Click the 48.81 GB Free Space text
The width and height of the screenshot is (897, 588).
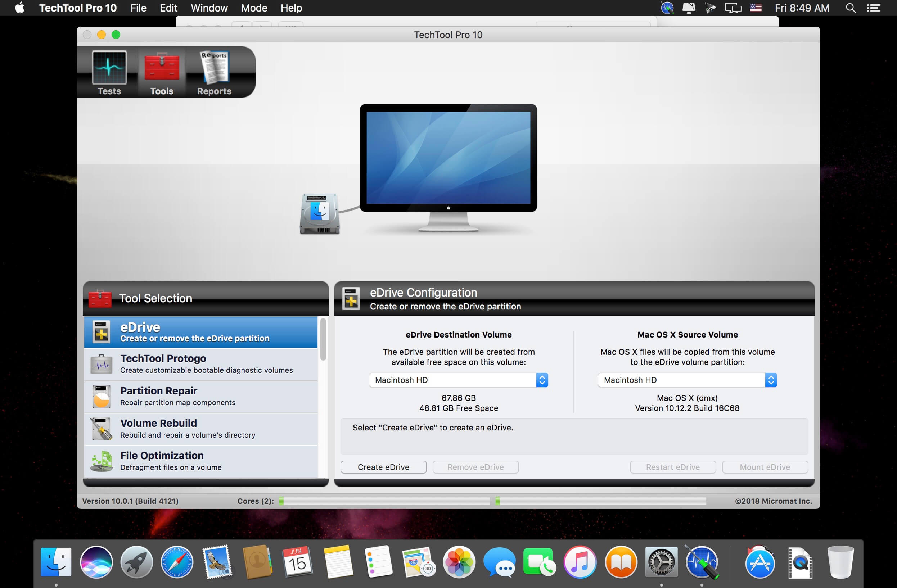(459, 408)
